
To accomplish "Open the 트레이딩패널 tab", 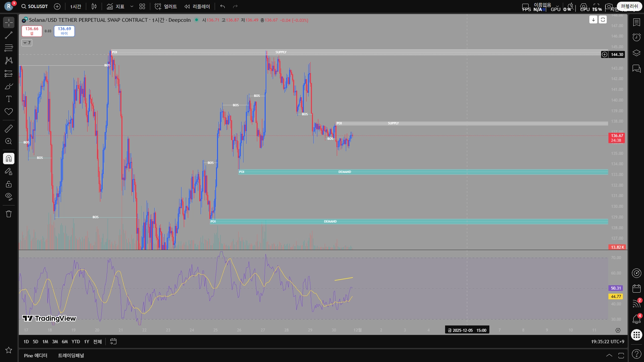I will click(x=71, y=355).
